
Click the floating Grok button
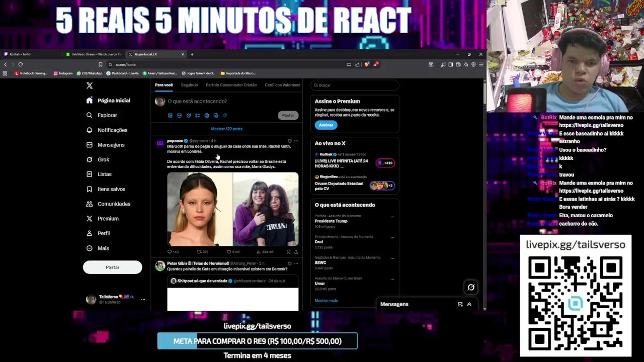pos(471,287)
